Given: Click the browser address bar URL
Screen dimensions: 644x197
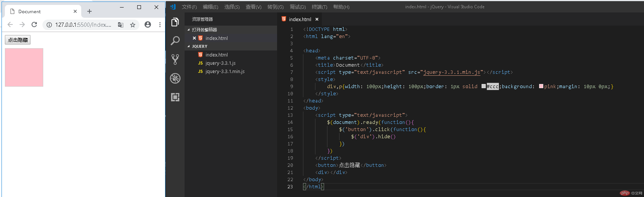Looking at the screenshot, I should click(83, 25).
